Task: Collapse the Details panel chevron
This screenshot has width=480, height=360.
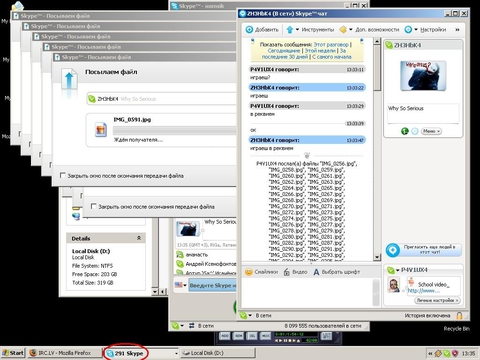Action: [x=139, y=238]
